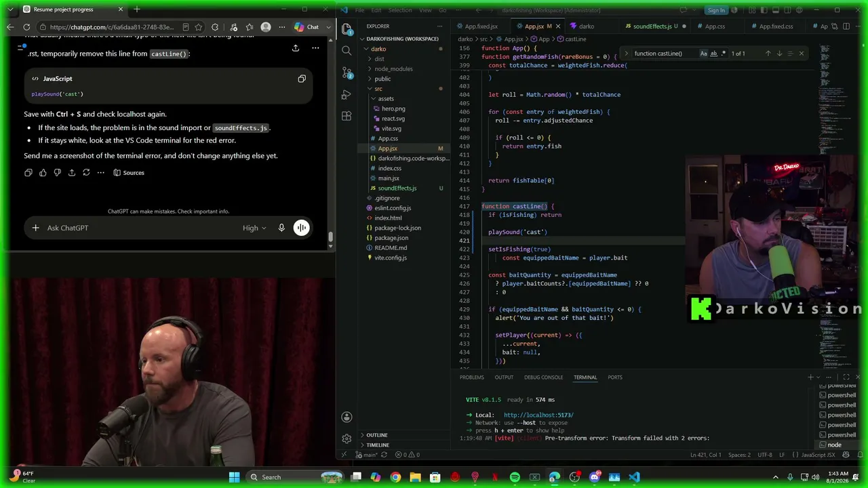This screenshot has width=868, height=488.
Task: Go to previous find match
Action: [x=768, y=54]
